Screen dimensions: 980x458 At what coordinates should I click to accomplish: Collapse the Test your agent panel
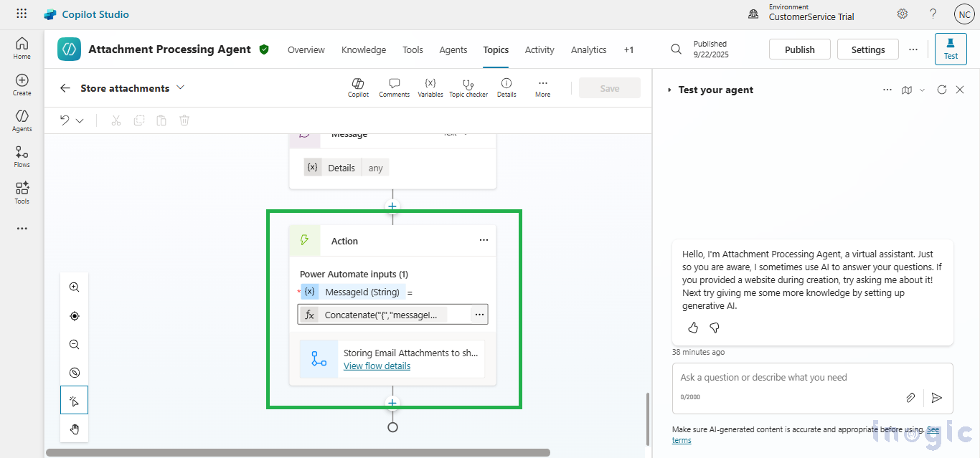click(x=669, y=90)
